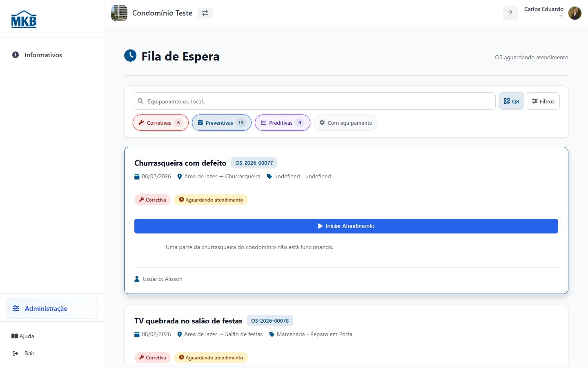Click the MKB logo in sidebar
The height and width of the screenshot is (368, 588).
tap(24, 19)
